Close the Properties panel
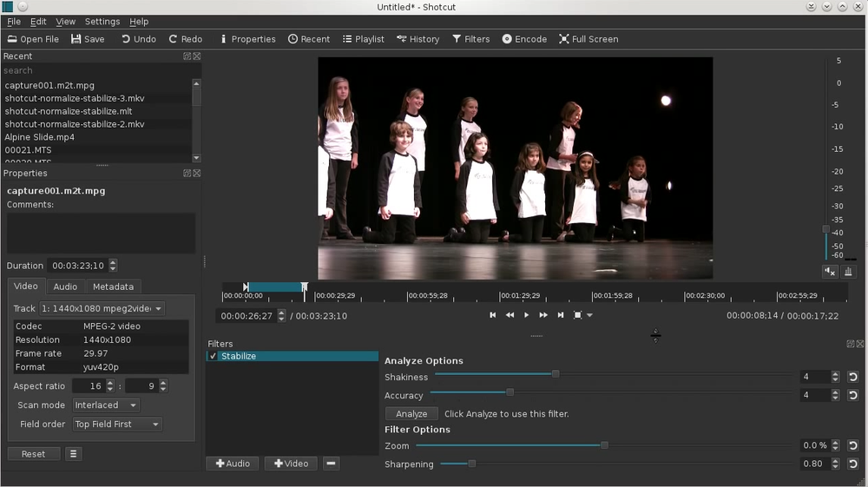Viewport: 868px width, 487px height. pyautogui.click(x=196, y=174)
